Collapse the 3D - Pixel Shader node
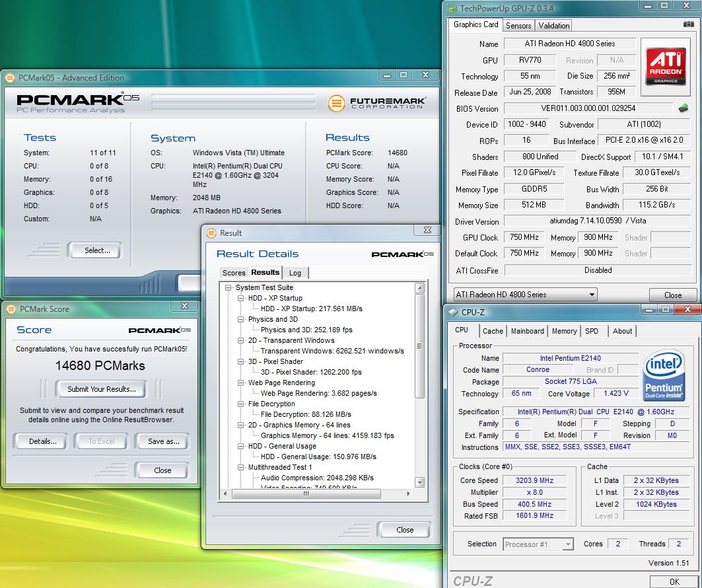702x588 pixels. 241,361
